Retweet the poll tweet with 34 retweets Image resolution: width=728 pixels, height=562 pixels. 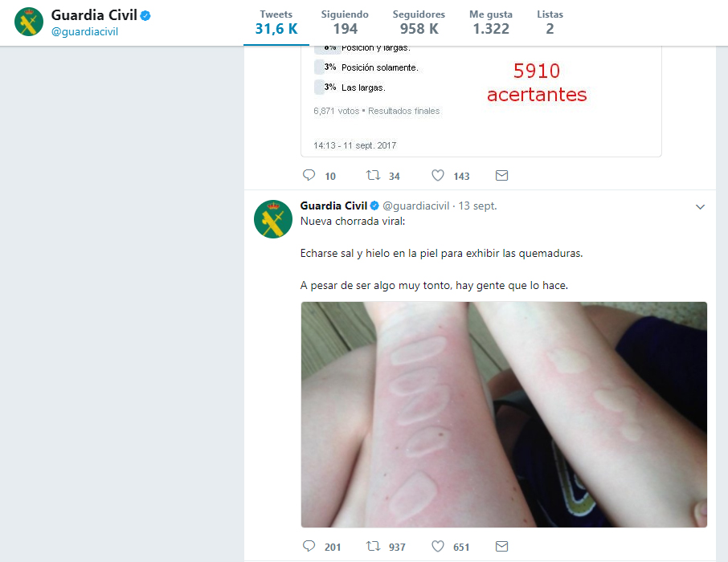click(x=373, y=175)
